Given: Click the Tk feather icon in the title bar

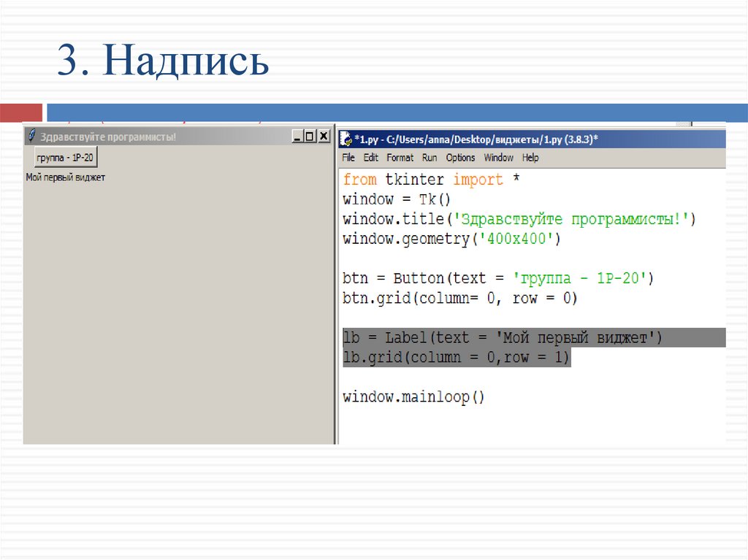Looking at the screenshot, I should pyautogui.click(x=31, y=136).
